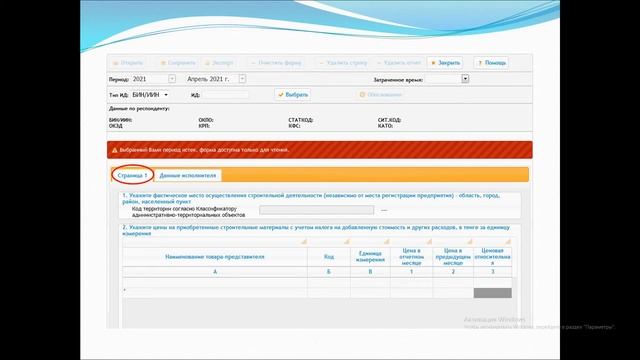
Task: Click the Ценовая относительная column header
Action: pyautogui.click(x=493, y=257)
